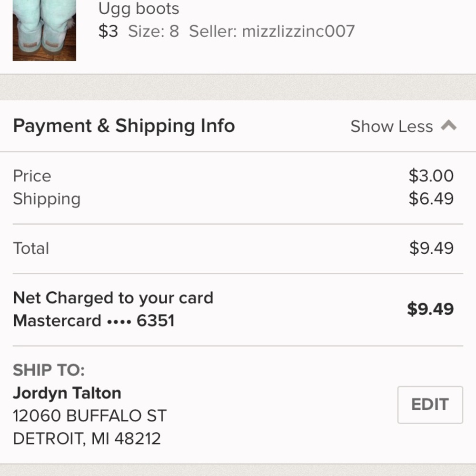This screenshot has height=476, width=476.
Task: Click the Price $3.00 amount
Action: pos(431,176)
